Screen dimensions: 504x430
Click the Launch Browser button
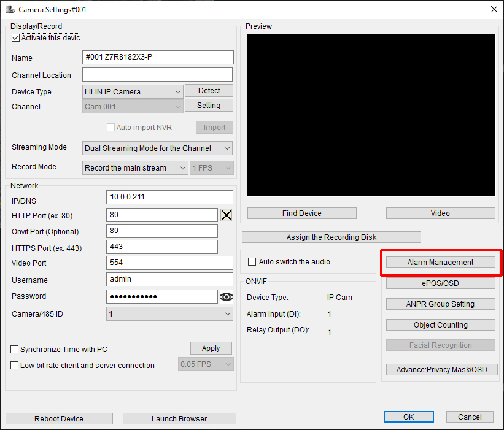click(x=179, y=419)
